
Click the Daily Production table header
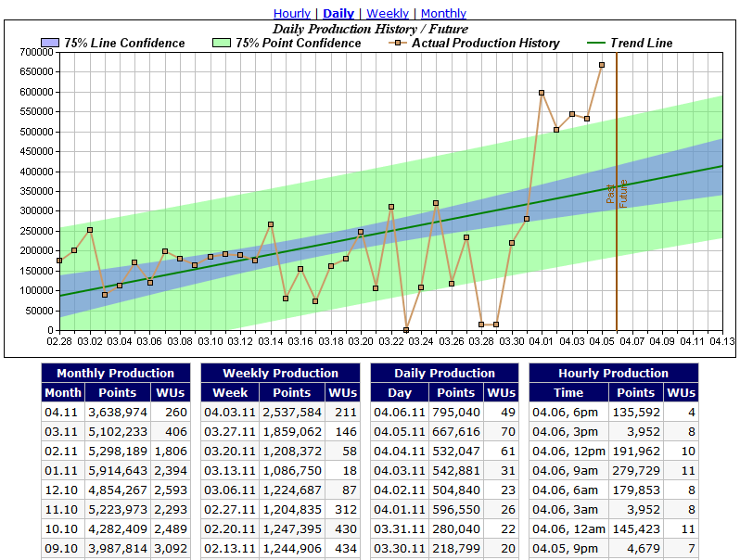tap(444, 373)
